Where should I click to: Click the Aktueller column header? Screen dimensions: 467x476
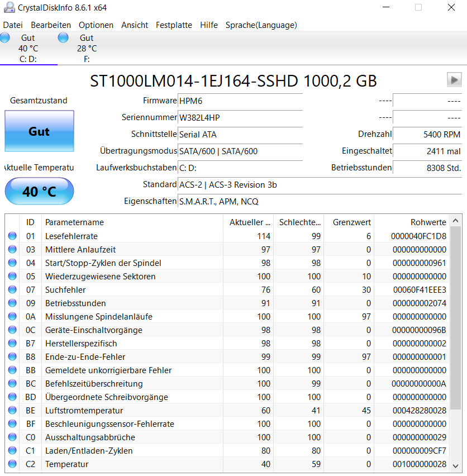point(248,222)
